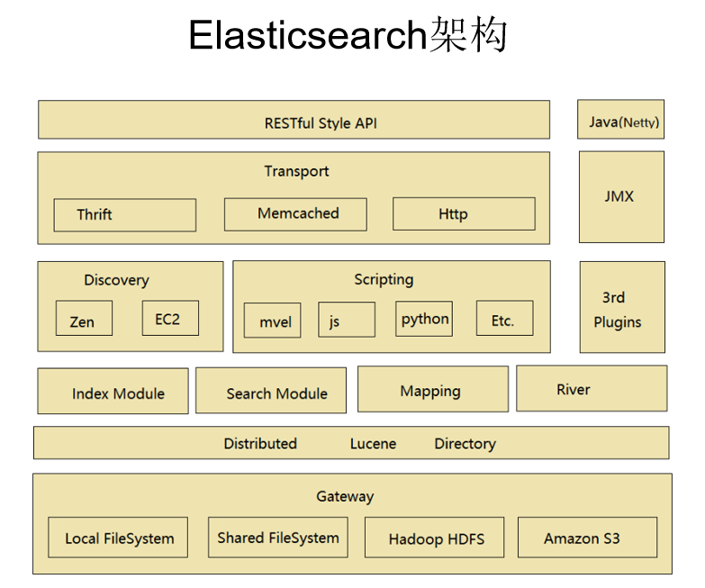Select the JMX box

click(622, 197)
